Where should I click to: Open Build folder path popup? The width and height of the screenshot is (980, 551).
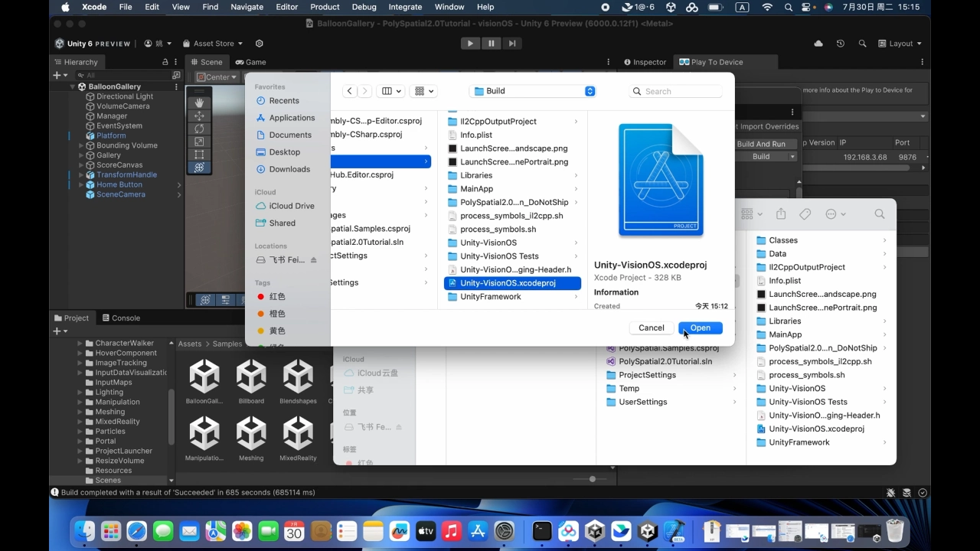click(x=533, y=91)
